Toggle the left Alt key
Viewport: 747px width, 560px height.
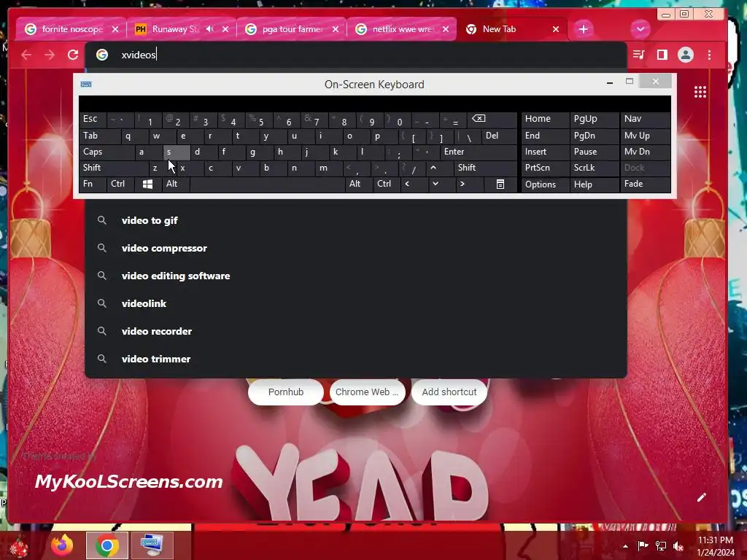point(176,184)
